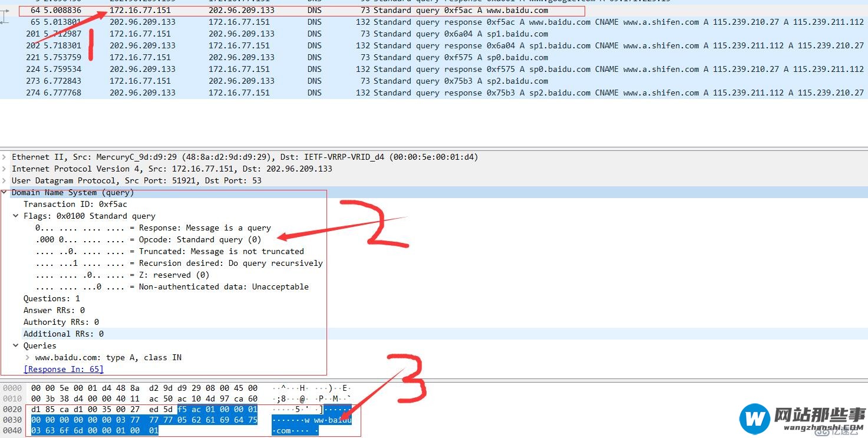Follow the Response In: 65 link

64,369
